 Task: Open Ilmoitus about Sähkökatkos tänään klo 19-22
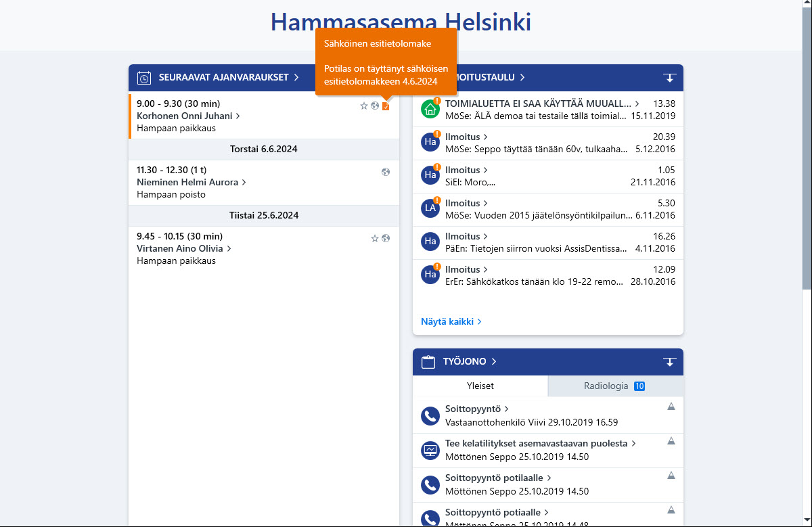(x=466, y=269)
